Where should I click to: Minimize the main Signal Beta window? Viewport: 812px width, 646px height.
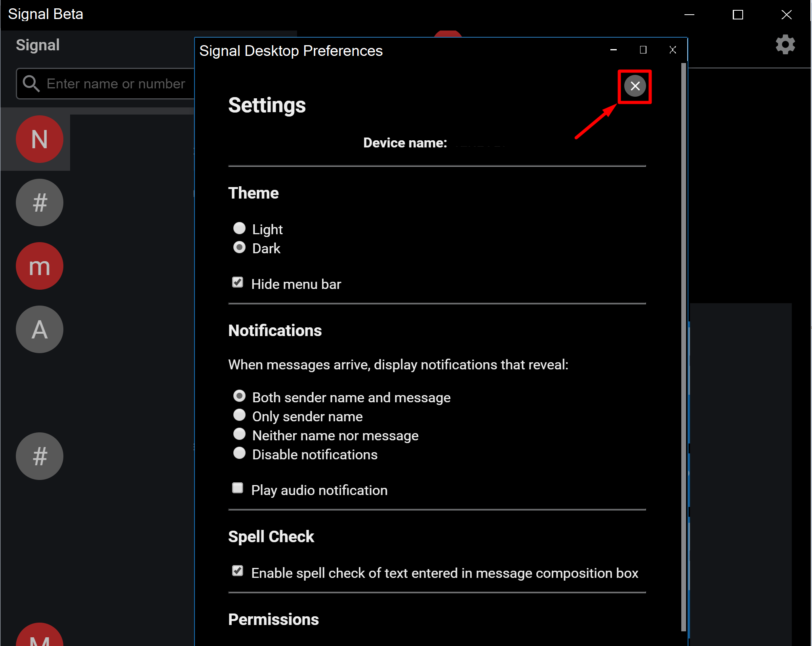click(x=690, y=15)
